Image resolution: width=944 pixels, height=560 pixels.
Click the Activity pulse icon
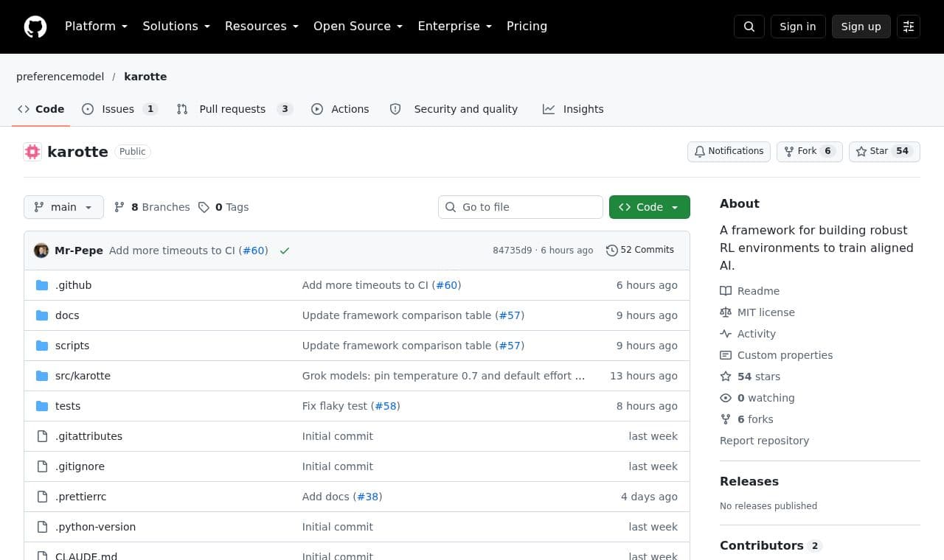726,334
